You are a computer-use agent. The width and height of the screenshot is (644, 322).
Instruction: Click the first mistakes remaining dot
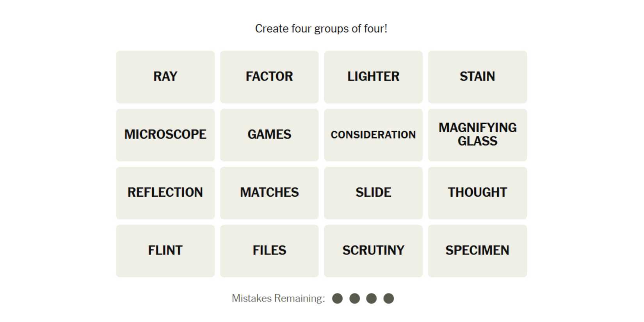point(337,299)
